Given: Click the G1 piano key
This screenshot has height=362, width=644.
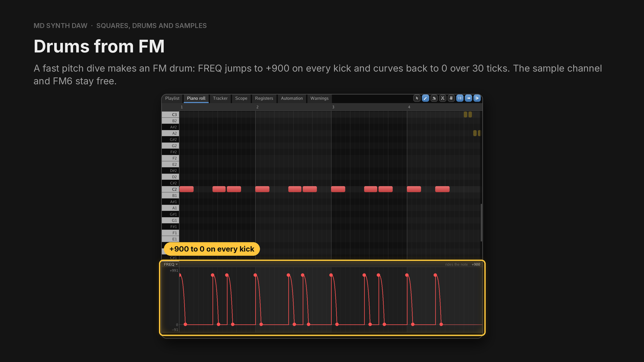Looking at the screenshot, I should pyautogui.click(x=170, y=221).
